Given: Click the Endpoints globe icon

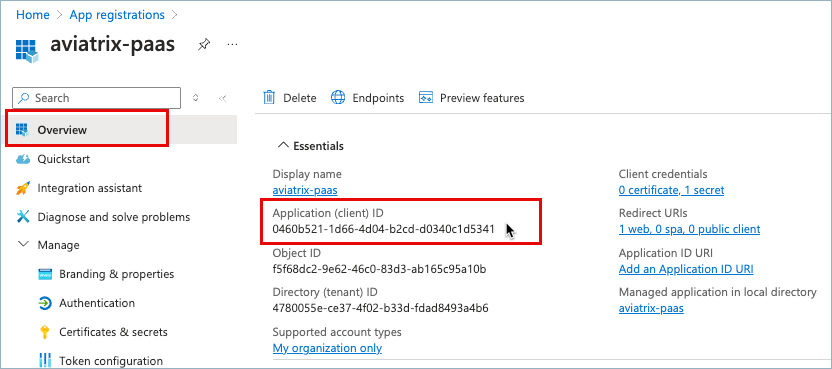Looking at the screenshot, I should pos(338,98).
